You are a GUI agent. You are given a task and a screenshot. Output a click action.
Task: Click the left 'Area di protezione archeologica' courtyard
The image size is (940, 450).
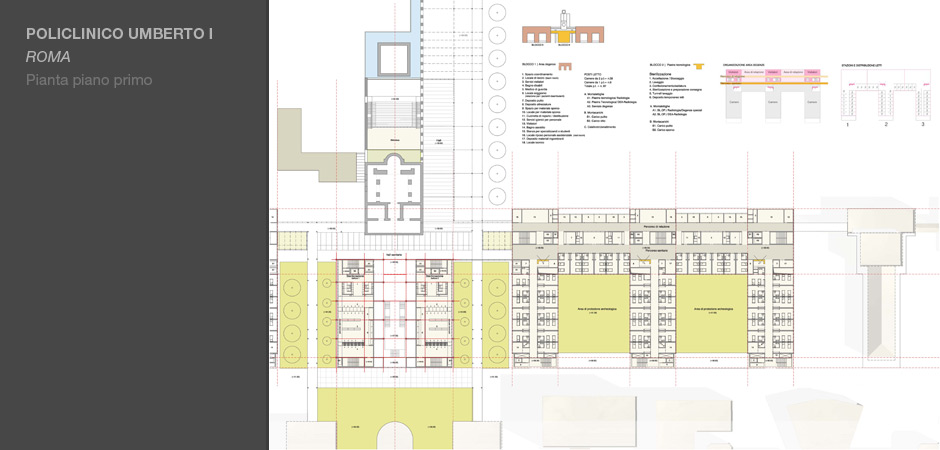(593, 314)
